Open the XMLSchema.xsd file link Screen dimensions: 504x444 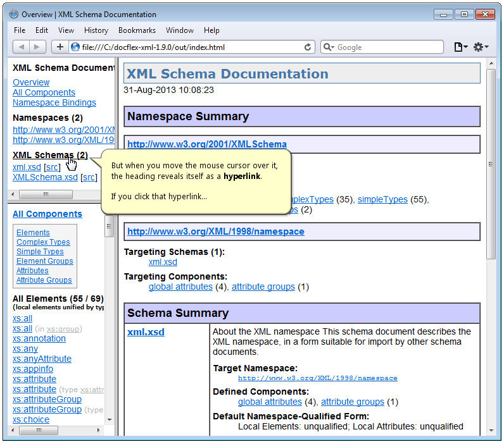coord(45,178)
